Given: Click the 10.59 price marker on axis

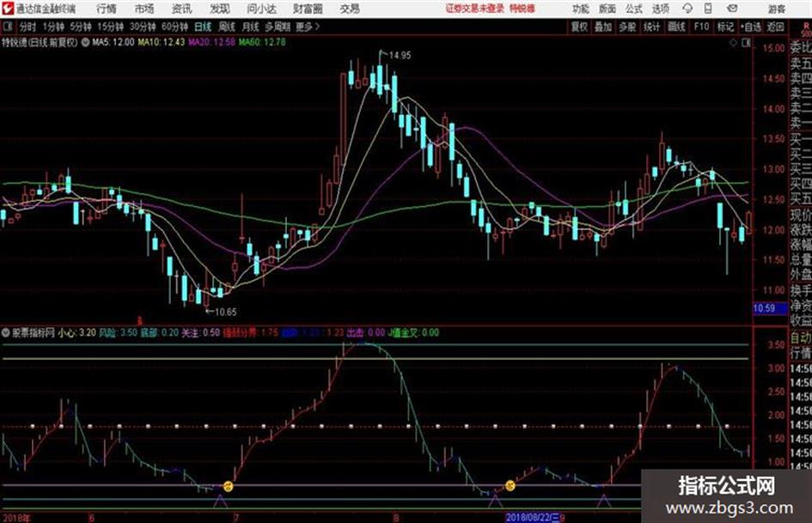Looking at the screenshot, I should click(x=769, y=308).
